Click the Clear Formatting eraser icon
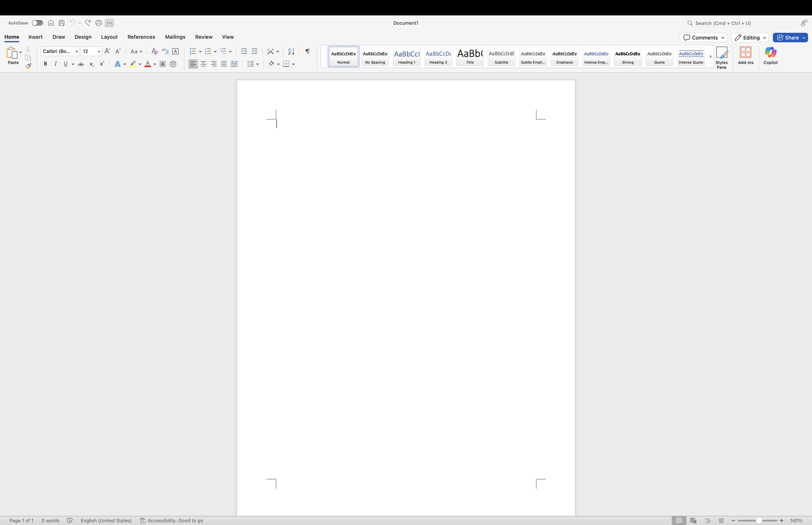Image resolution: width=812 pixels, height=525 pixels. [154, 51]
